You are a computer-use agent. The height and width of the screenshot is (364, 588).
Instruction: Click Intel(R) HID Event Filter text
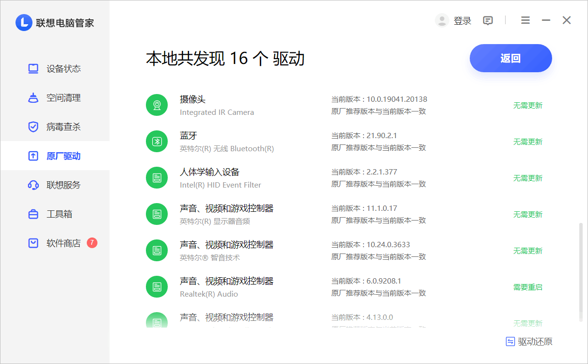221,185
